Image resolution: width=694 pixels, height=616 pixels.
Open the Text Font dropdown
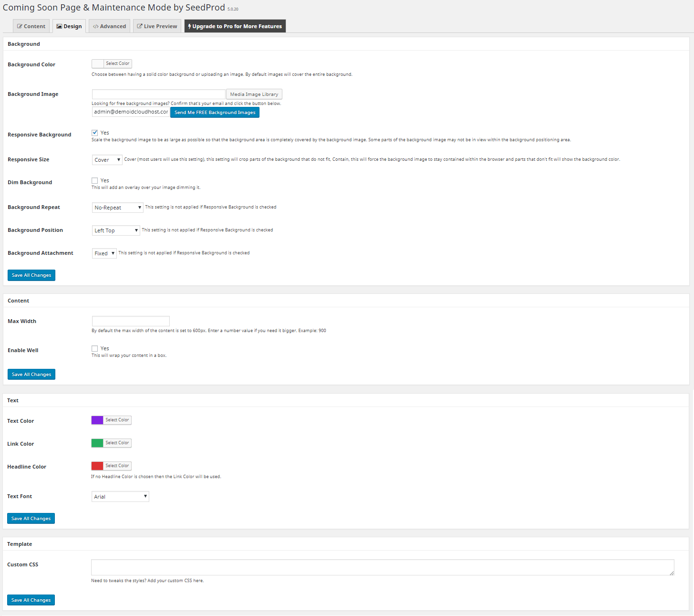point(120,496)
